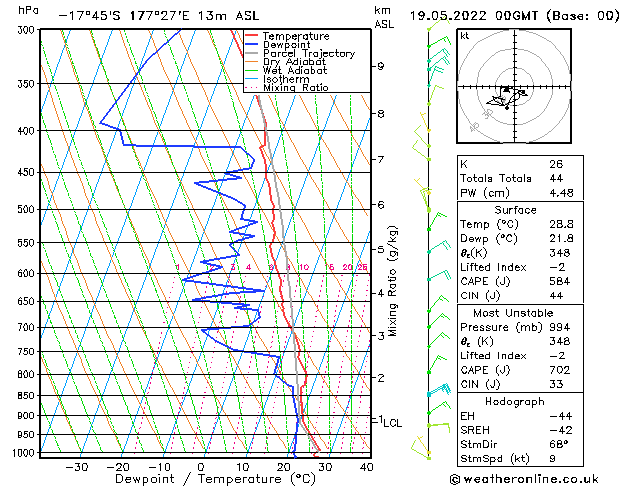Click the '1000' hPa pressure label
Screen dimensions: 629x486
pos(24,453)
